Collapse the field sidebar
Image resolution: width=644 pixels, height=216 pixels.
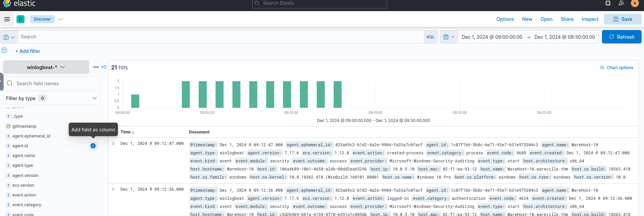104,67
